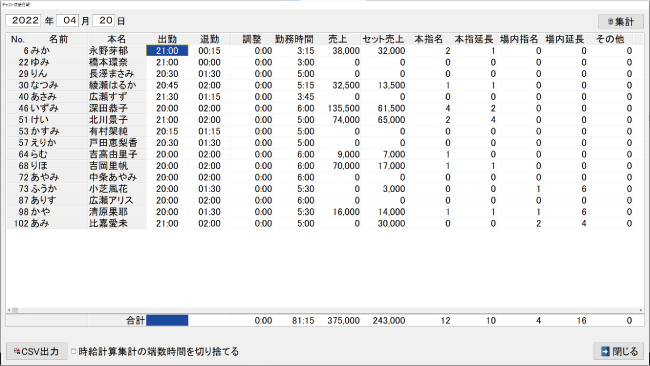The width and height of the screenshot is (650, 366).
Task: Click the セット売上 column header
Action: 383,39
